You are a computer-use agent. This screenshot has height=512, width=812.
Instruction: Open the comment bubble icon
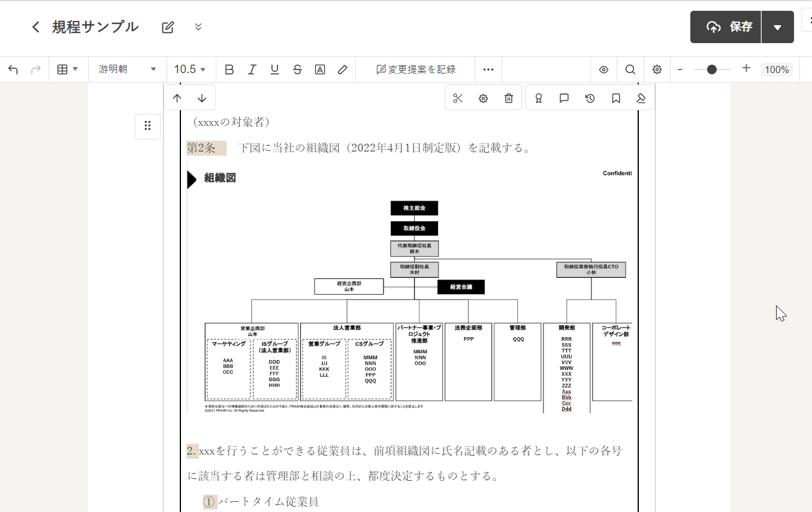564,99
